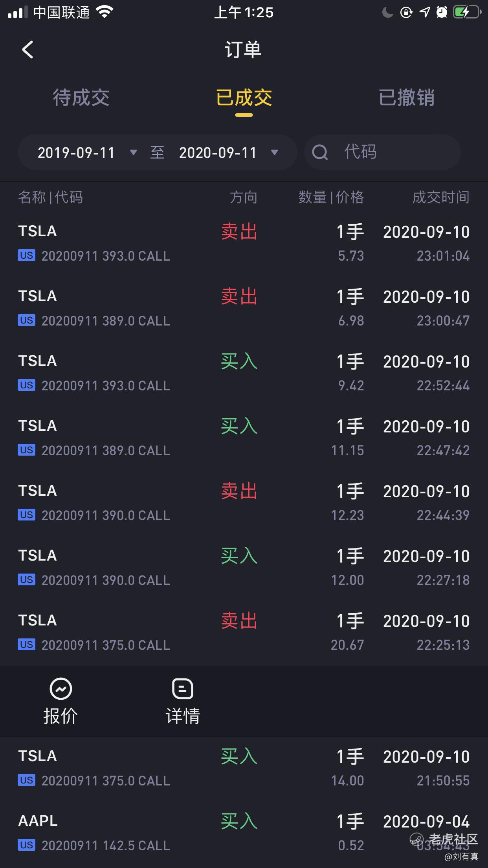Tap the 方向 direction column header
Viewport: 488px width, 868px height.
pos(243,197)
